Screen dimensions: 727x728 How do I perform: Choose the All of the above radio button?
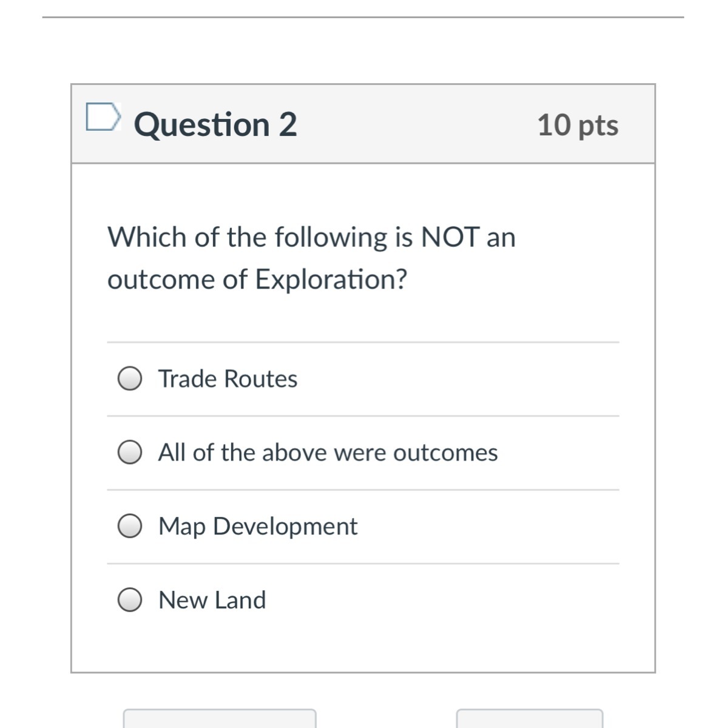[130, 453]
